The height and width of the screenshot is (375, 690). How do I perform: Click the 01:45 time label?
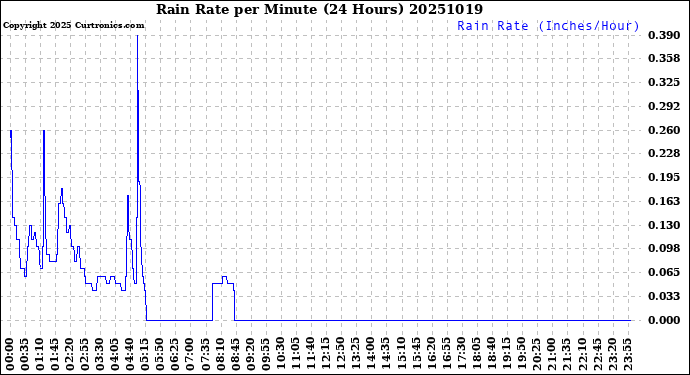[55, 355]
